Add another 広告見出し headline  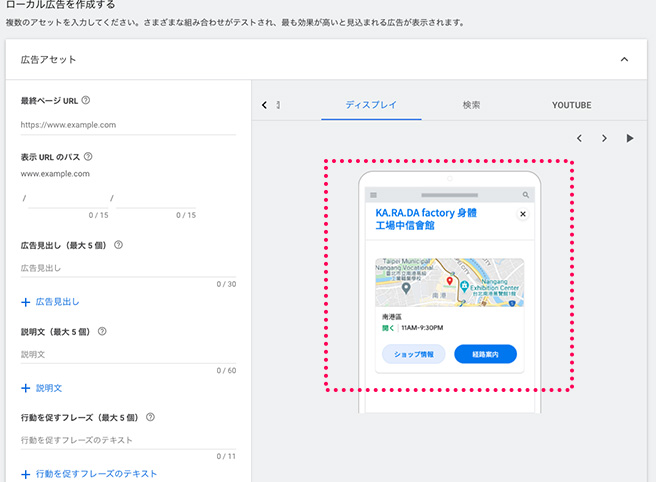50,302
